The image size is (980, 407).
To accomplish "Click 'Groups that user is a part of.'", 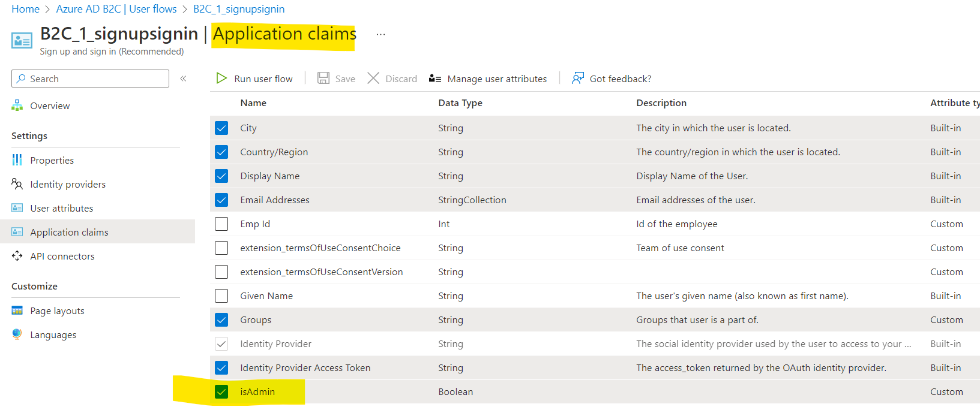I will [x=697, y=319].
